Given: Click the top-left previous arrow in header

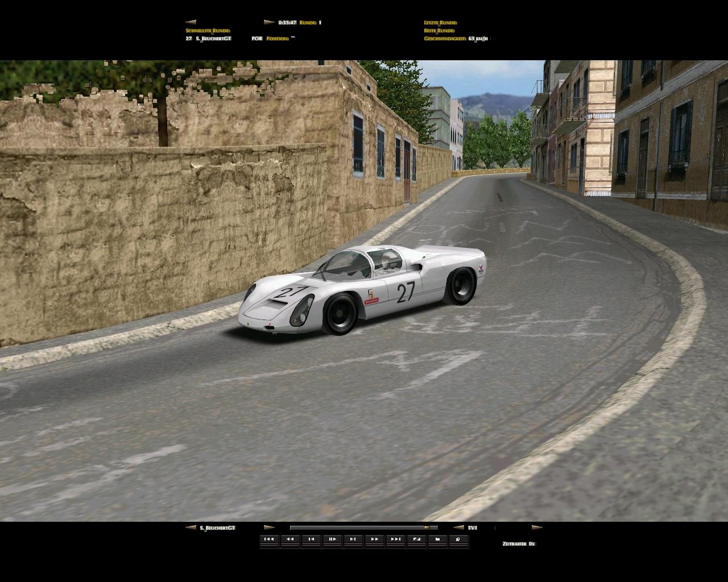Looking at the screenshot, I should coord(191,23).
